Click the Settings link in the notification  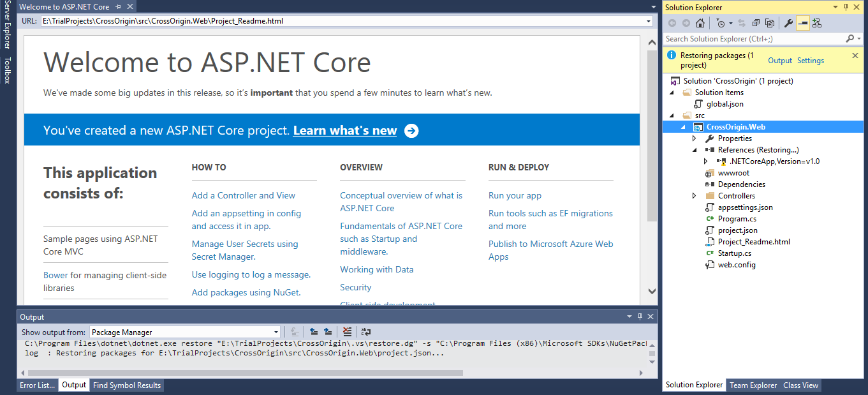pyautogui.click(x=811, y=61)
